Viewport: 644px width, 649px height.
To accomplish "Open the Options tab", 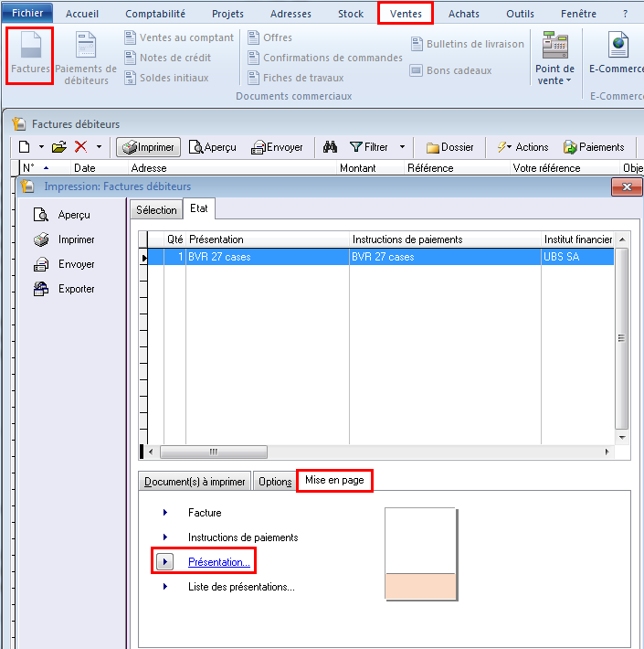I will tap(275, 482).
